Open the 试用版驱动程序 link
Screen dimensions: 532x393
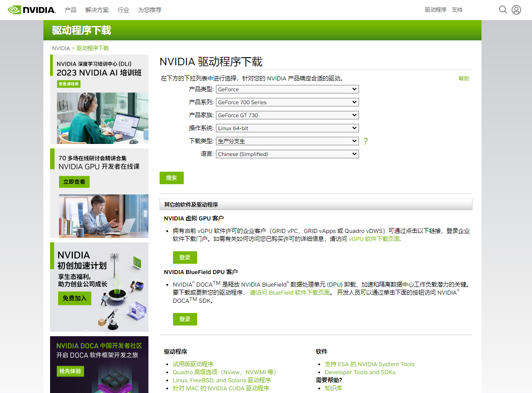tap(193, 364)
